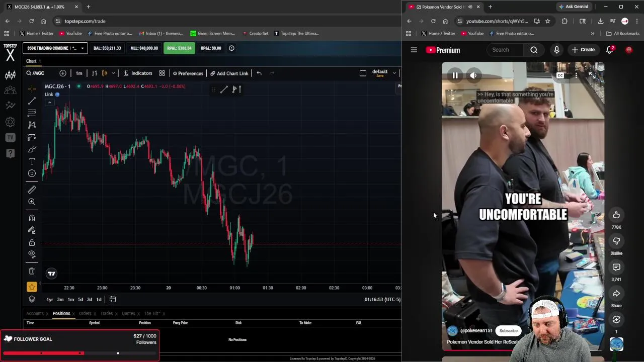Activate the zoom in tool
The width and height of the screenshot is (644, 362).
point(32,202)
